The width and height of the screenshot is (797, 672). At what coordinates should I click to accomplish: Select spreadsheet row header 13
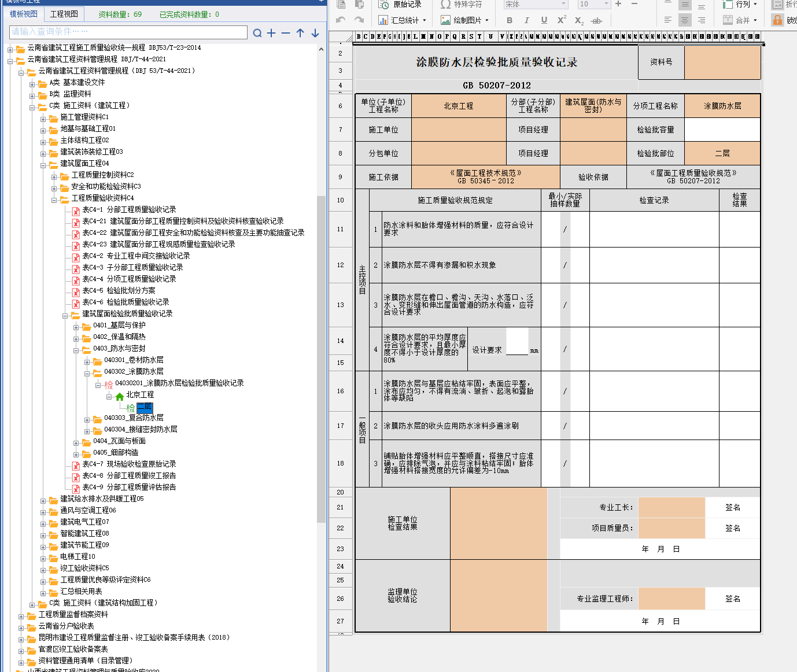tap(341, 305)
